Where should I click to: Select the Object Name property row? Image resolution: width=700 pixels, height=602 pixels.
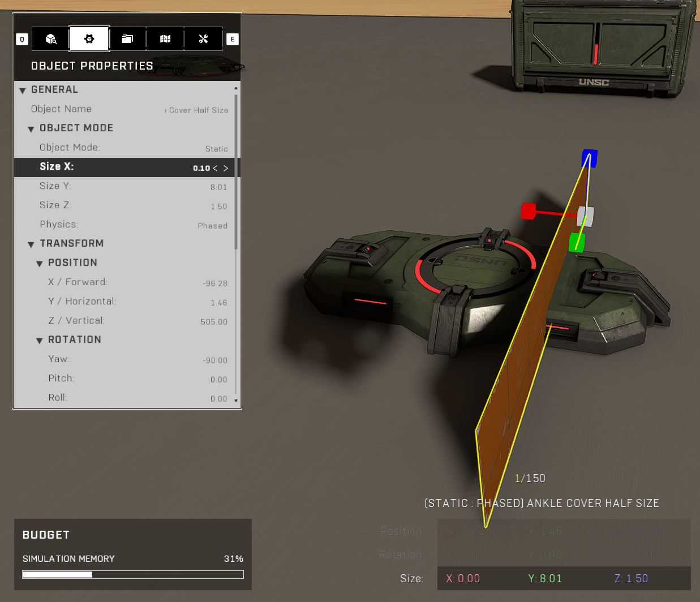pos(124,109)
